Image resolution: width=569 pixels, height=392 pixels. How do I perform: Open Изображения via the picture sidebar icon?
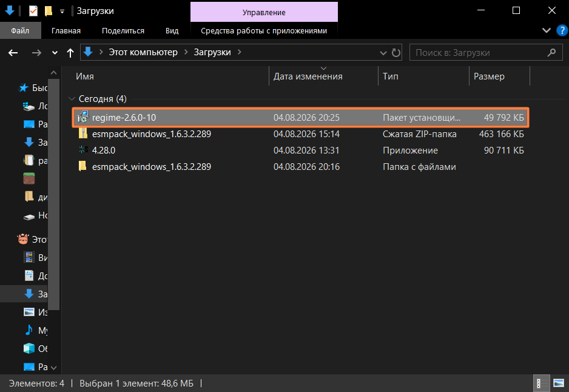tap(29, 312)
